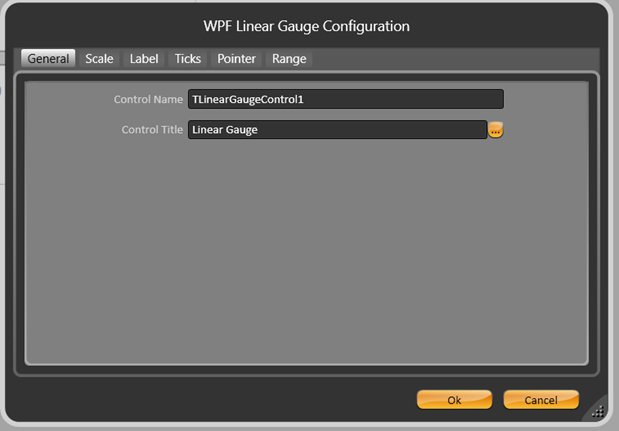This screenshot has width=619, height=431.
Task: Go to the Ticks tab
Action: (188, 59)
